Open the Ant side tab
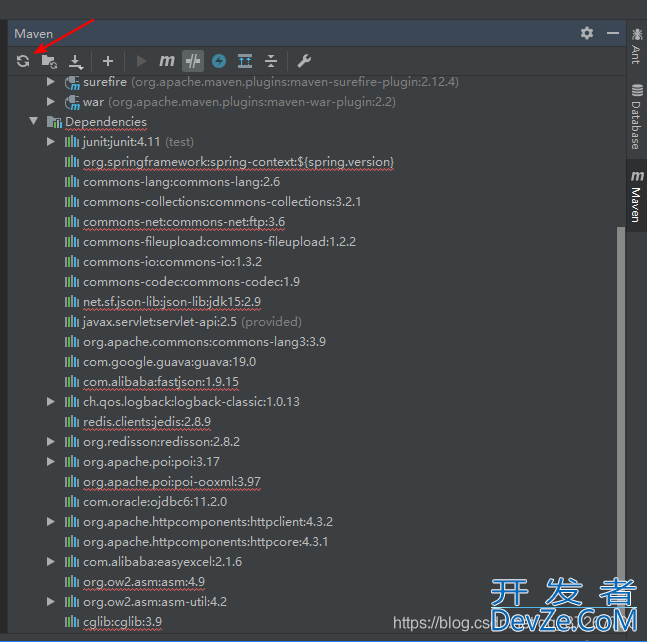The height and width of the screenshot is (642, 647). pyautogui.click(x=636, y=46)
